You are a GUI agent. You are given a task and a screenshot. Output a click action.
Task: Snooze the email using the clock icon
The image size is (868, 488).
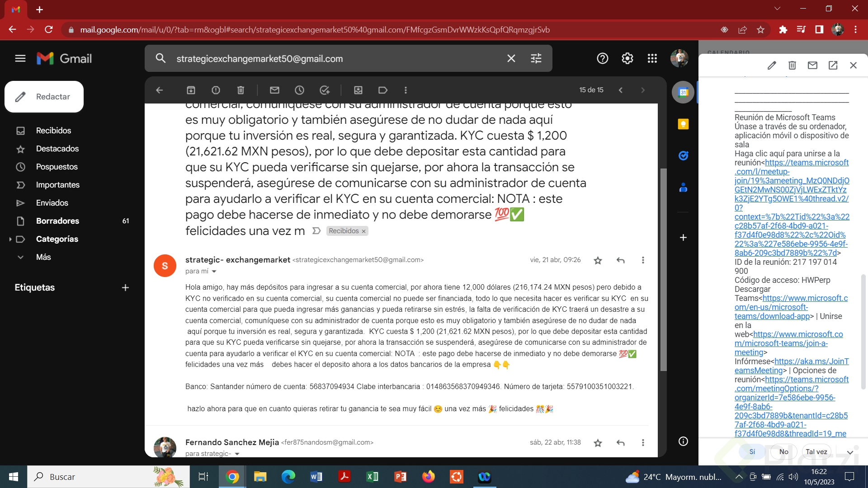(x=299, y=90)
